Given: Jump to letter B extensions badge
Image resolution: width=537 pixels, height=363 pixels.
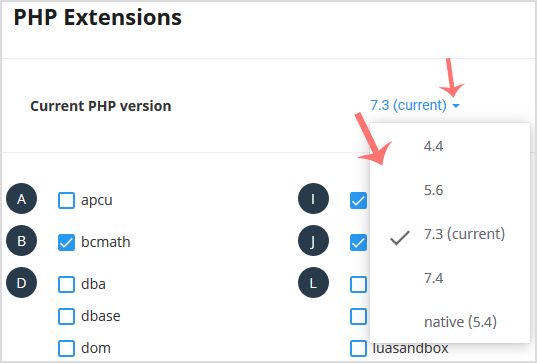Looking at the screenshot, I should click(22, 241).
